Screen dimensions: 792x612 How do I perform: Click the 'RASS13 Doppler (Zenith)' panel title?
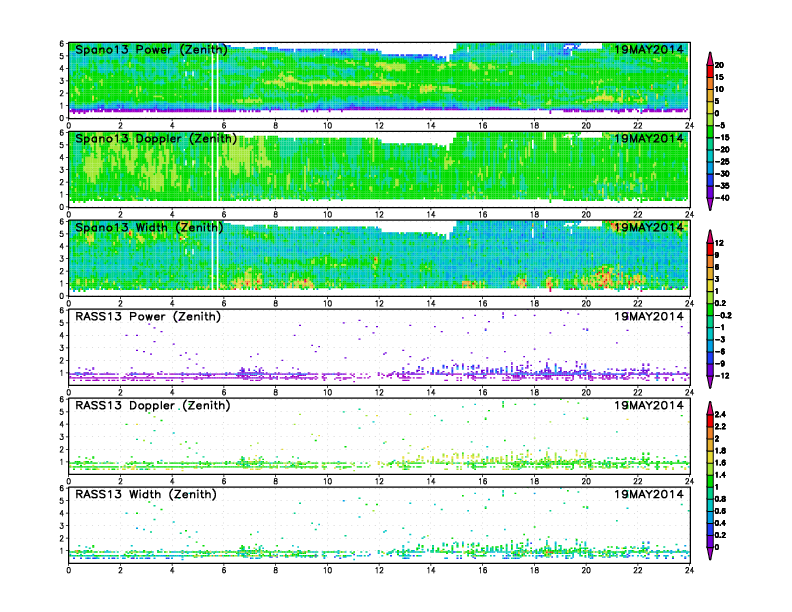[x=153, y=405]
